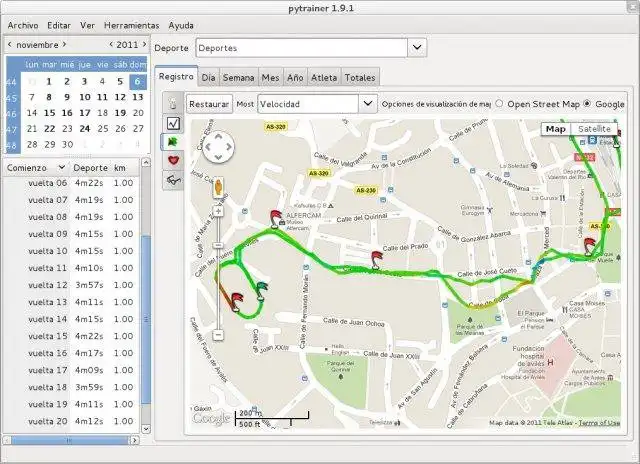Select the vuelta 18 lap row
This screenshot has width=640, height=464.
(71, 387)
